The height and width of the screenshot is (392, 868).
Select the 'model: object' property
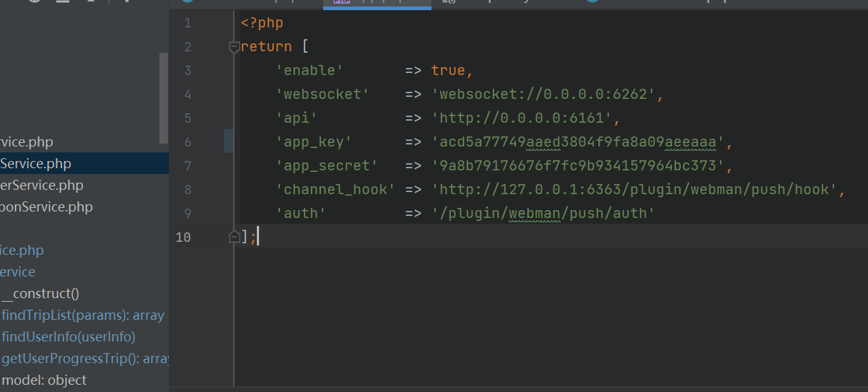point(44,380)
